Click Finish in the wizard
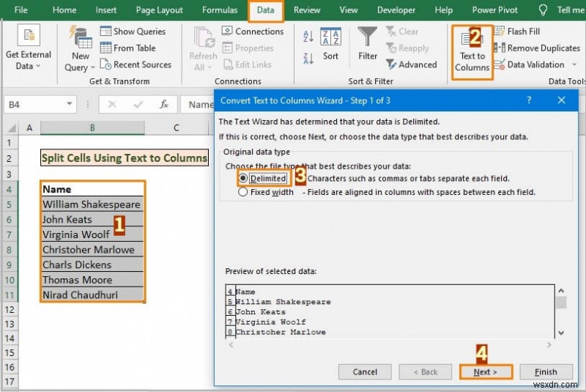The width and height of the screenshot is (586, 392). [x=546, y=371]
